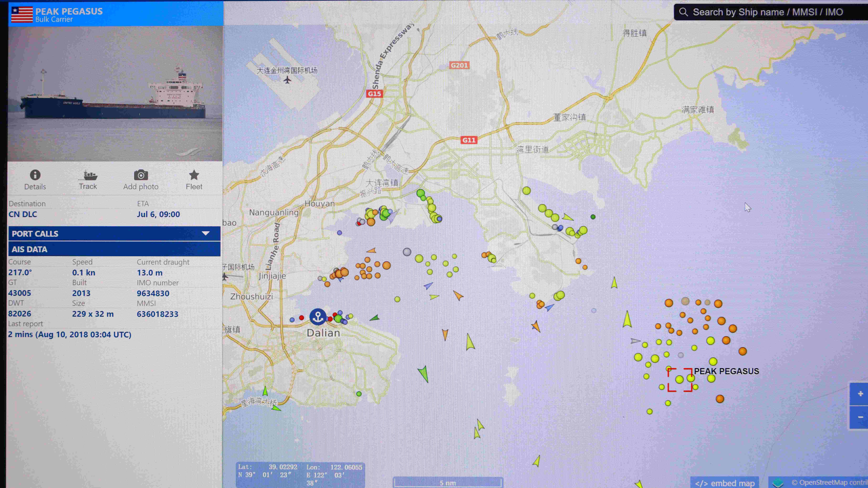
Task: Click the Search by Ship name field
Action: point(771,12)
